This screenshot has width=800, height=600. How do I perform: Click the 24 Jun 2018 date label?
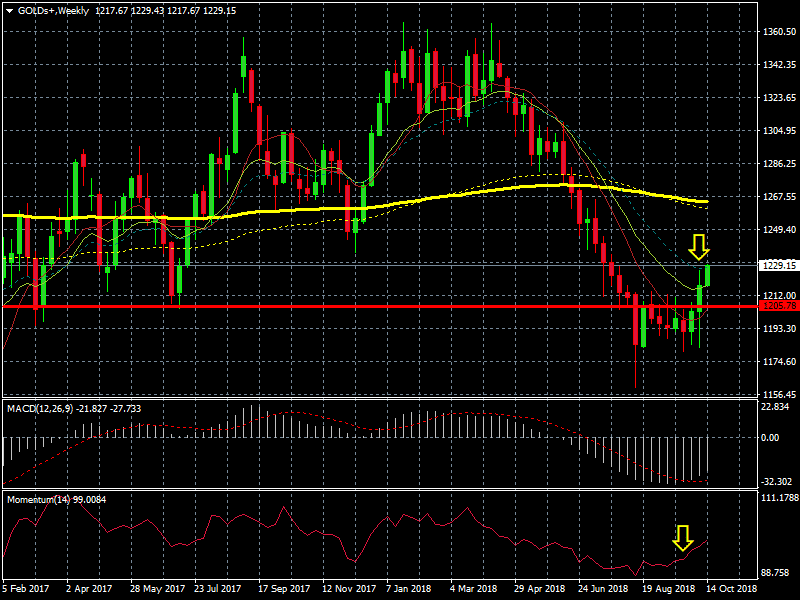click(602, 589)
